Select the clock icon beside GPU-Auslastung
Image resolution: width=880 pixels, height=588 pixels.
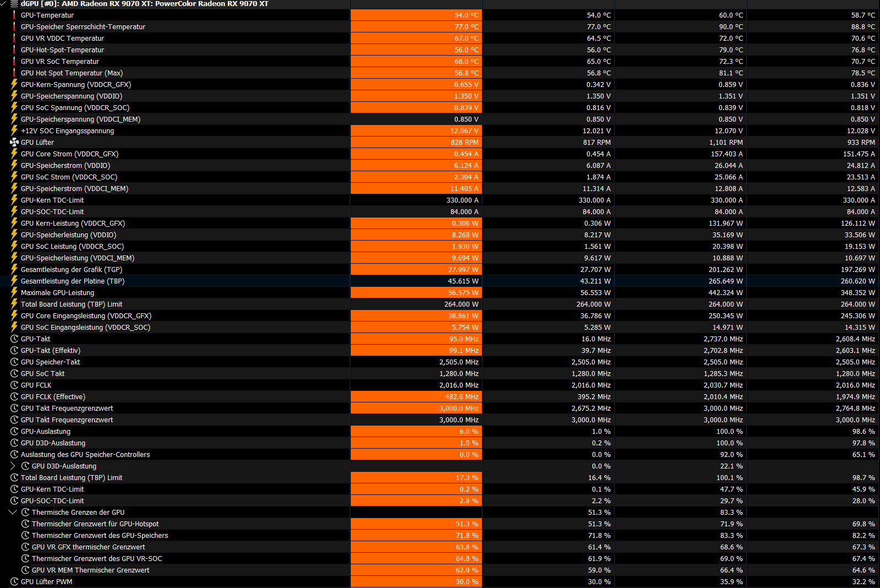14,431
